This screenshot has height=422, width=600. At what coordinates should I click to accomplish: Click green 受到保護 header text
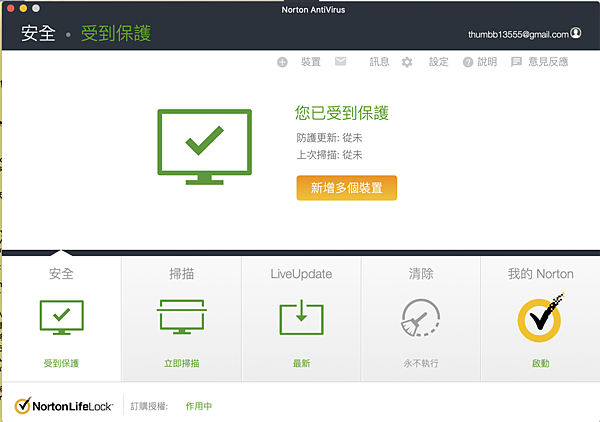click(116, 33)
